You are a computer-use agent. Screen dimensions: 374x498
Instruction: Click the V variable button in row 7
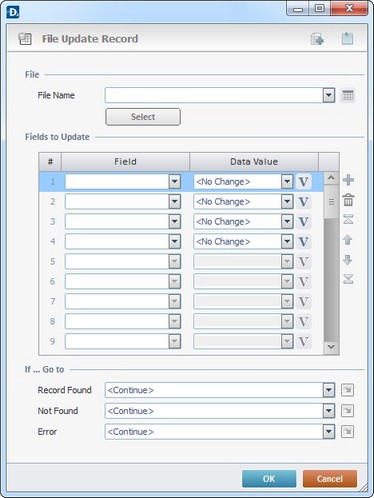[303, 302]
